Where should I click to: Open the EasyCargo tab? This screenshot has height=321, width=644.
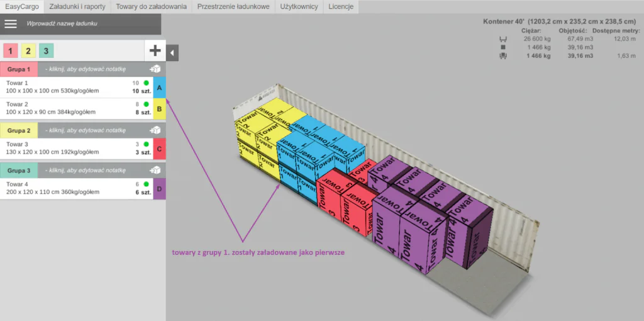(x=22, y=6)
